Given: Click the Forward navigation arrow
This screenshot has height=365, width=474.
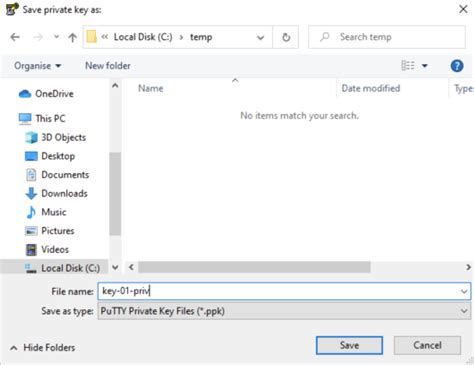Looking at the screenshot, I should [38, 37].
